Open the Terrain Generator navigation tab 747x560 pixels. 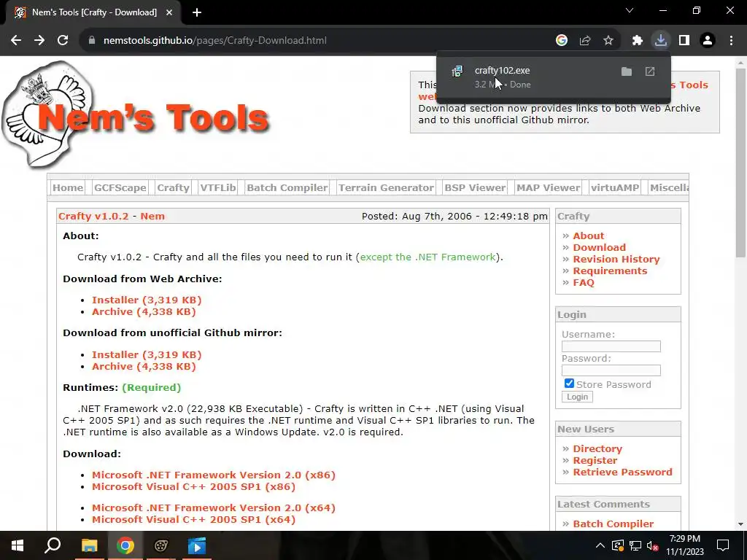pos(386,187)
